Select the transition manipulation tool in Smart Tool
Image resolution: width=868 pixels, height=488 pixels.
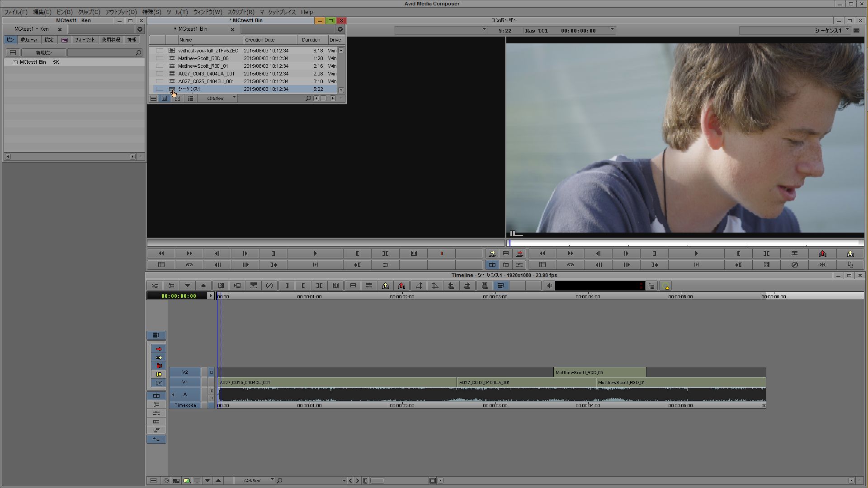point(159,383)
